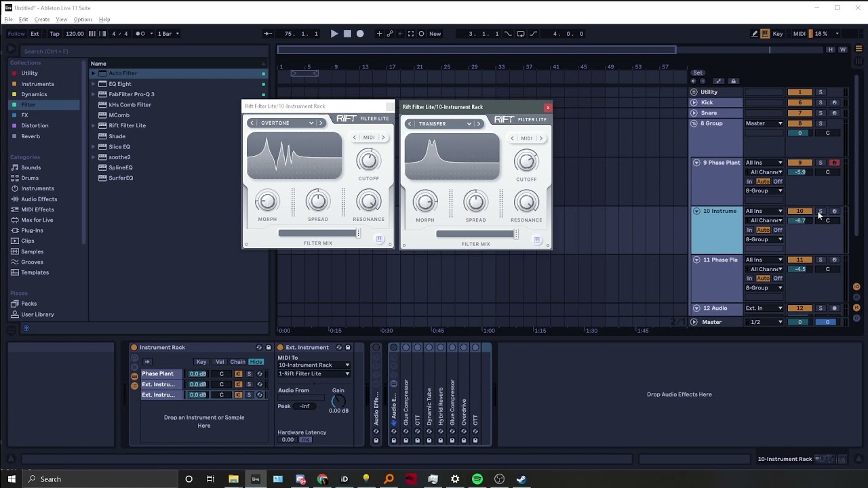
Task: Open File Explorer from the taskbar
Action: coord(233,479)
